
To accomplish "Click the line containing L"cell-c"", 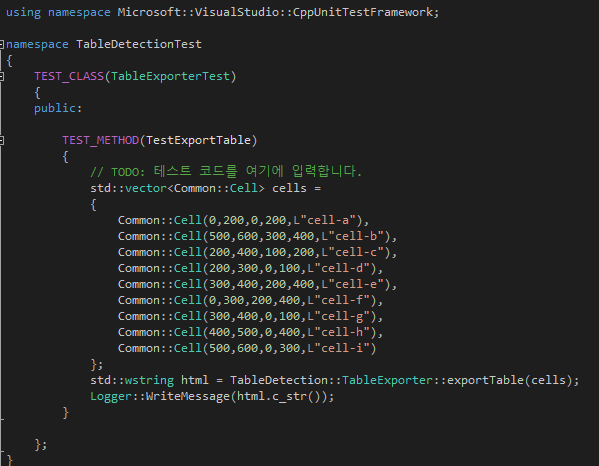I will [257, 252].
